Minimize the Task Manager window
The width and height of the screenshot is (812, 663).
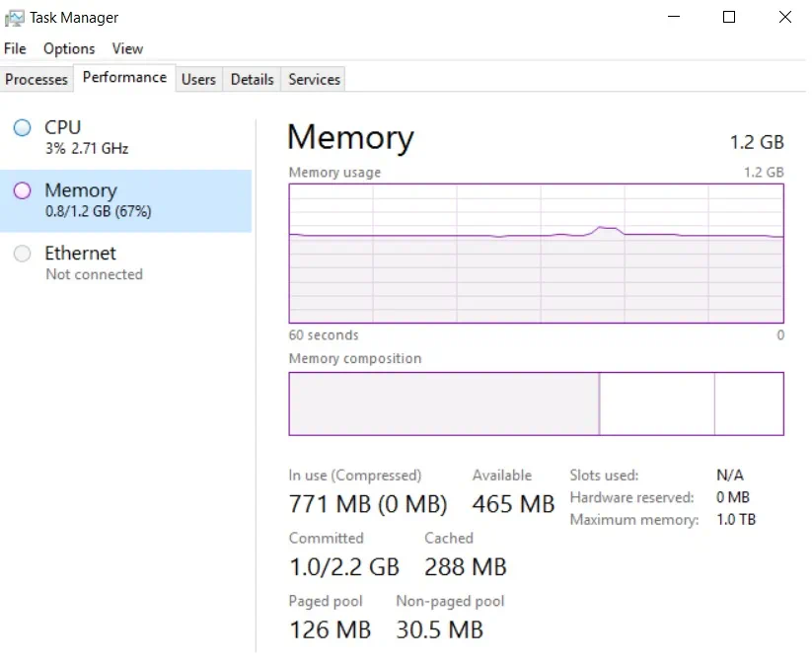[x=674, y=17]
